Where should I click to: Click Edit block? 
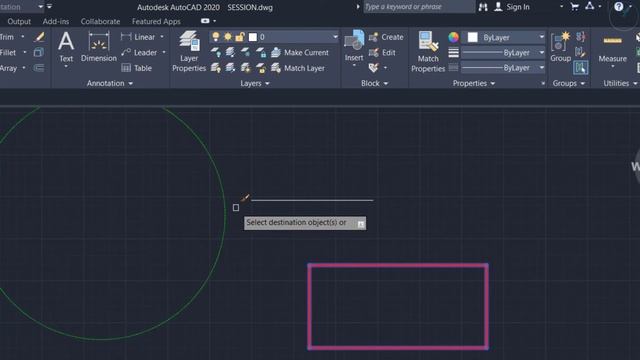coord(382,53)
